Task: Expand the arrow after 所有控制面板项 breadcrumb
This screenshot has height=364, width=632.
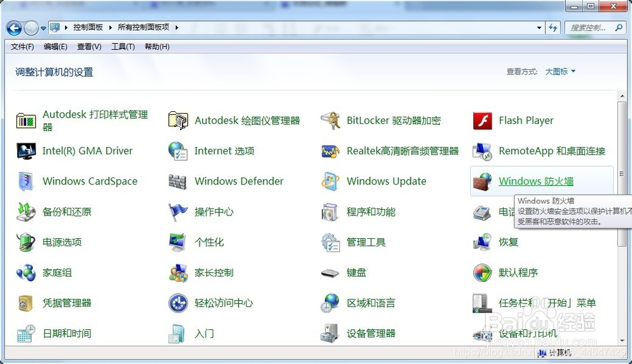Action: click(x=176, y=27)
